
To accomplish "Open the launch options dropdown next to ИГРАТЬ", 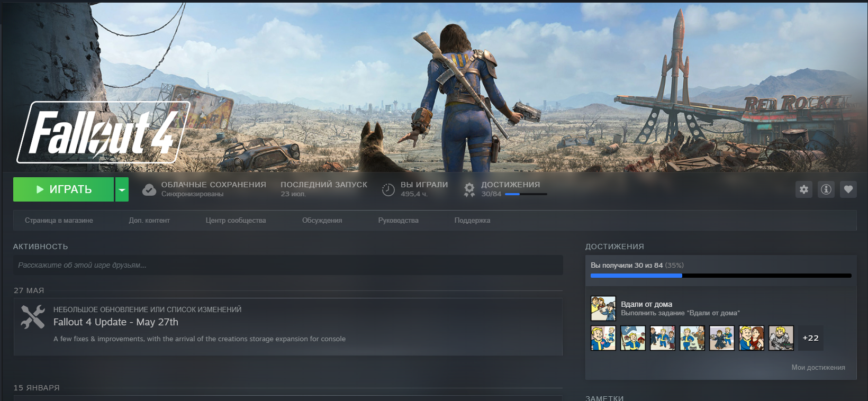I will pos(122,189).
